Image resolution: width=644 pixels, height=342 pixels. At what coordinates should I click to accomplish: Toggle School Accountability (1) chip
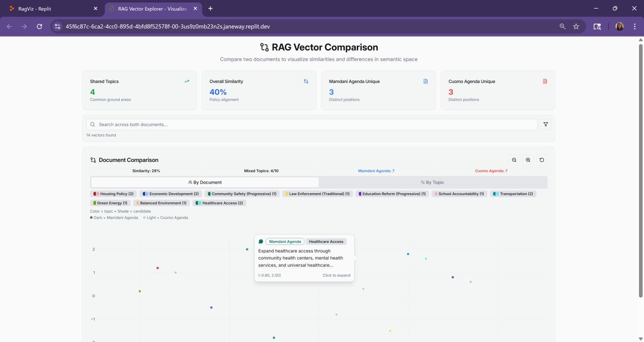(459, 194)
